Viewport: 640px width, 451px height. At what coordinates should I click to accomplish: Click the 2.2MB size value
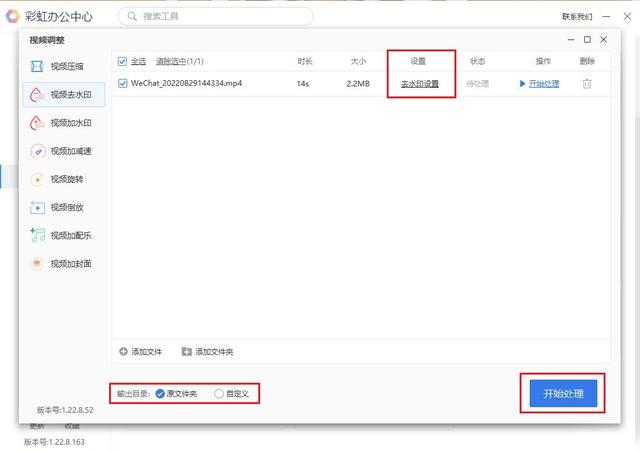(358, 84)
